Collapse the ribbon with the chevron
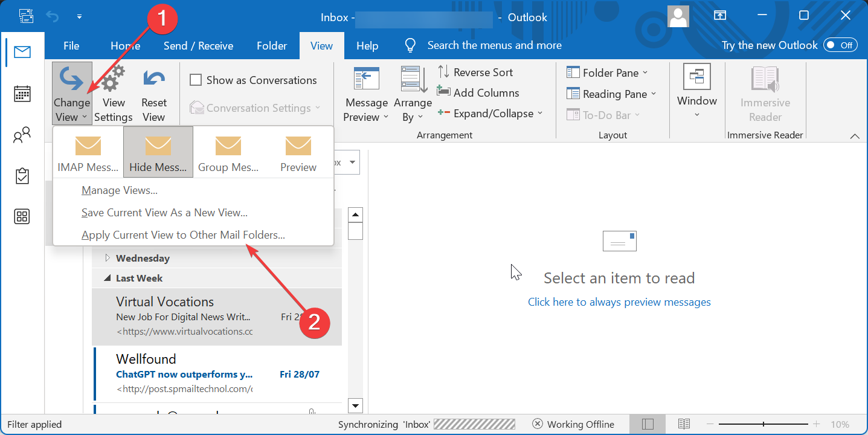The image size is (868, 435). 855,136
